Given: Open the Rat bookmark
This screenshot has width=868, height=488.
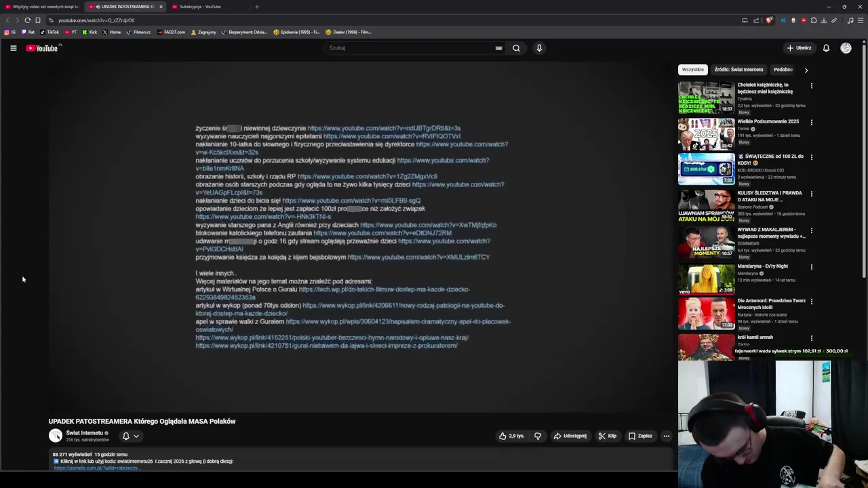Looking at the screenshot, I should (28, 32).
